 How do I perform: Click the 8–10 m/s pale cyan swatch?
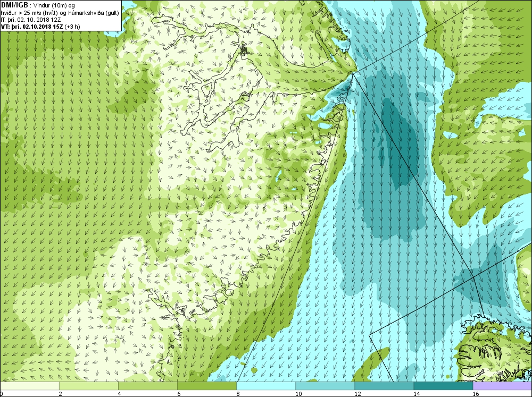tap(265, 386)
